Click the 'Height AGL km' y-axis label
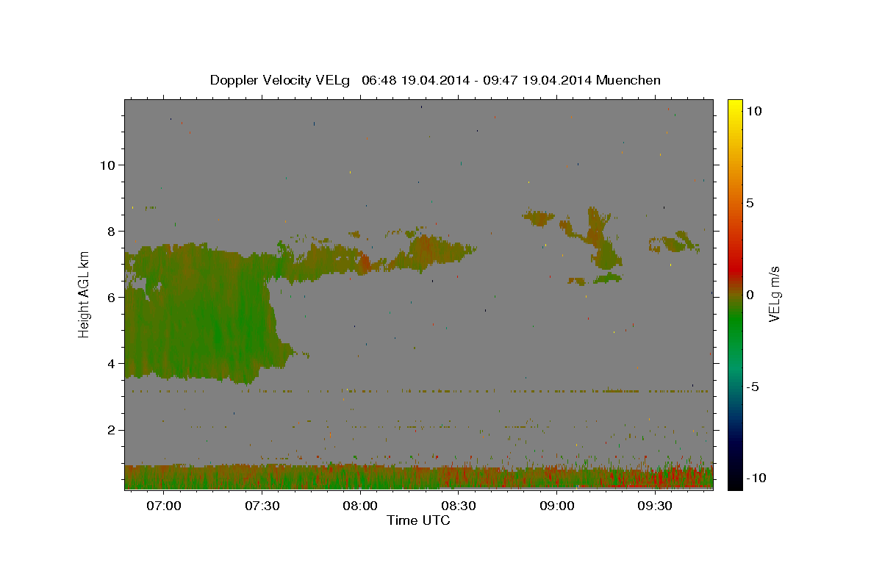882x588 pixels. [x=84, y=293]
